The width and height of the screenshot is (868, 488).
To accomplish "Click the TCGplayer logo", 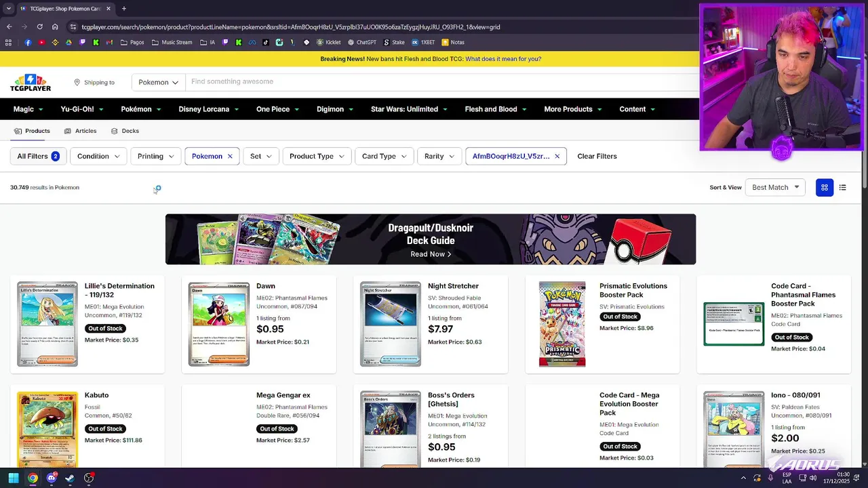I will [31, 83].
